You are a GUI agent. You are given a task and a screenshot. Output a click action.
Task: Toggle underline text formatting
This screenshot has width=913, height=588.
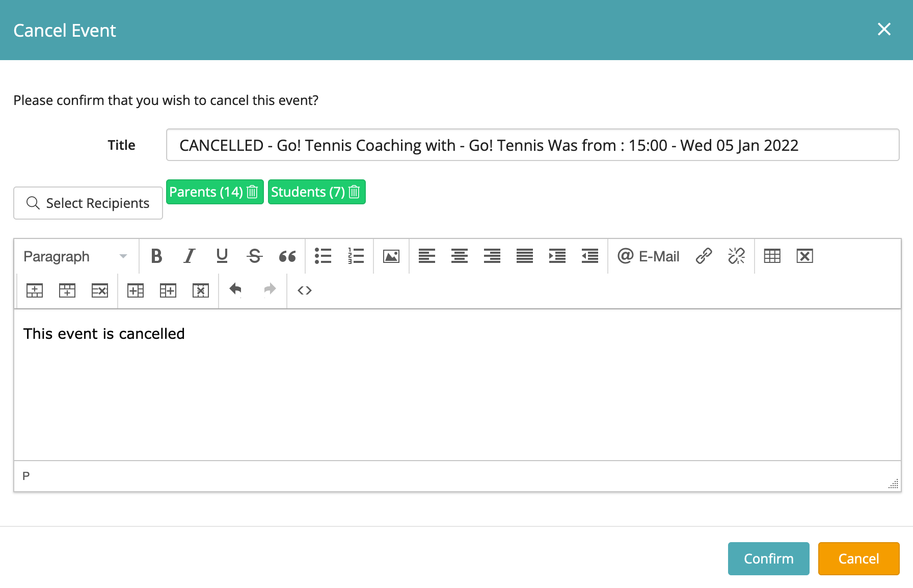pos(222,256)
